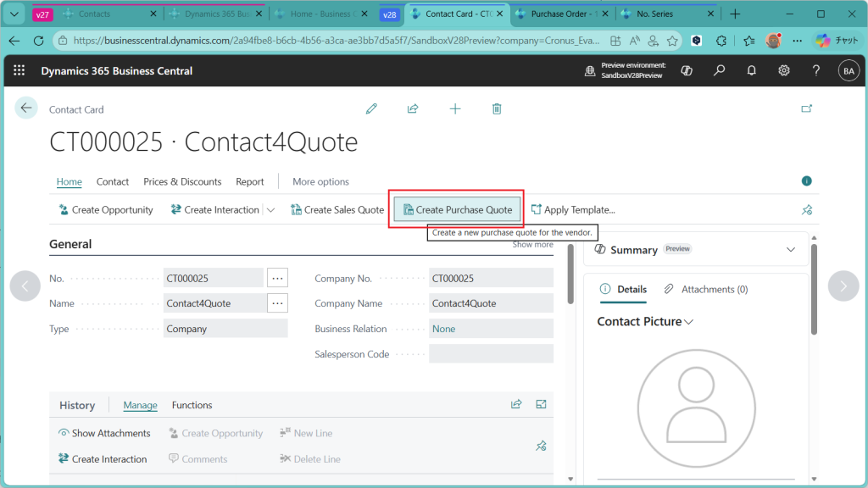The width and height of the screenshot is (868, 488).
Task: Click the search magnifier in Business Central
Action: [719, 71]
